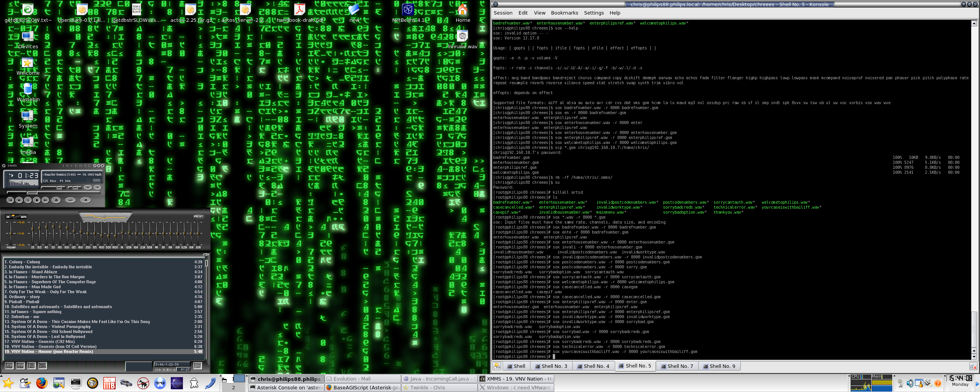Open the Bookmarks menu in Konsole
980x392 pixels.
point(565,13)
